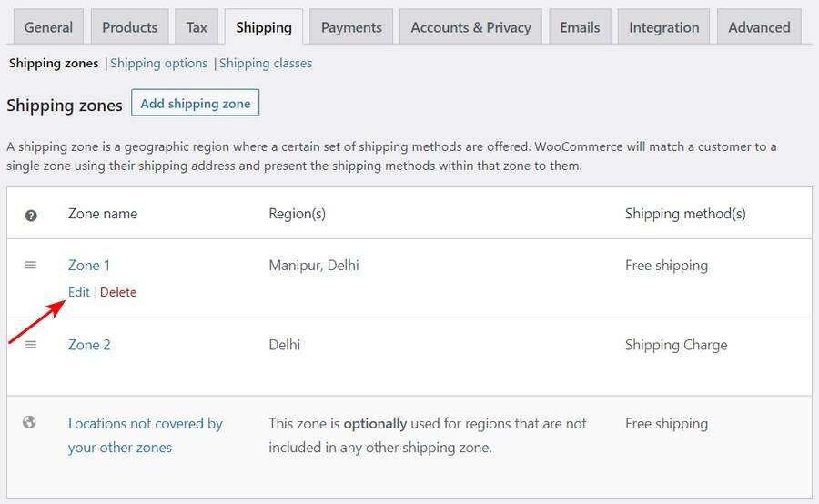Image resolution: width=819 pixels, height=504 pixels.
Task: Click the Add shipping zone button
Action: pyautogui.click(x=196, y=104)
